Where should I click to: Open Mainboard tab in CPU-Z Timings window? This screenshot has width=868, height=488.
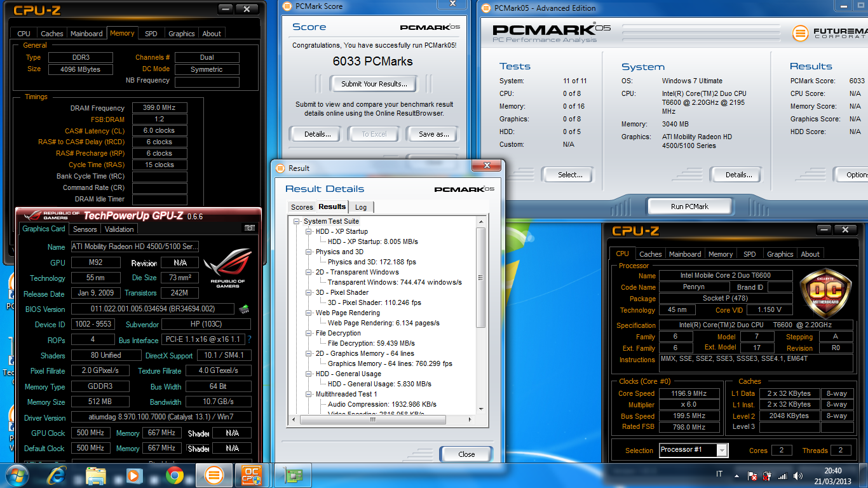86,34
